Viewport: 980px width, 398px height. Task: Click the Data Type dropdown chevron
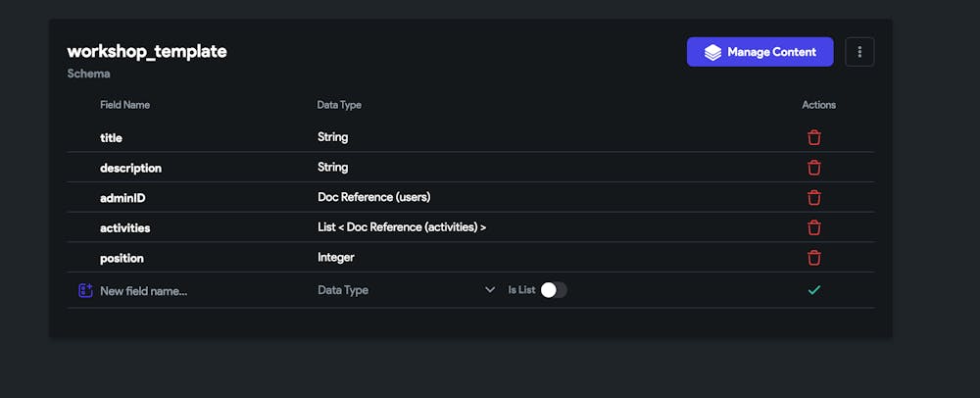pos(490,290)
